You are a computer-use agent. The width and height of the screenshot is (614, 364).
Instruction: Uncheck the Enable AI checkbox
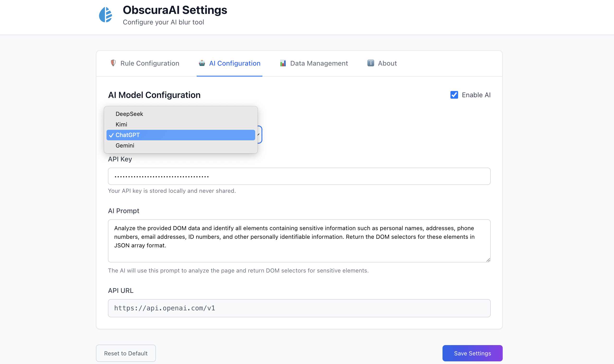[x=454, y=95]
